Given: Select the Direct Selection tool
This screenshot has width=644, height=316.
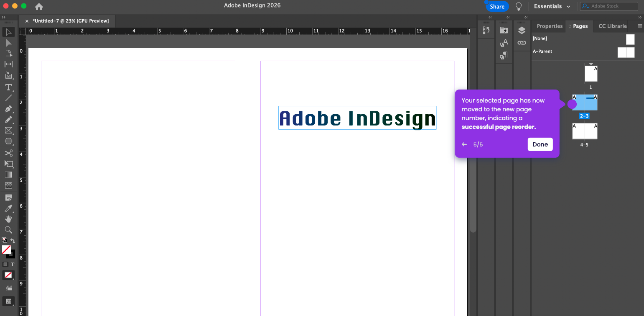Looking at the screenshot, I should [x=8, y=43].
